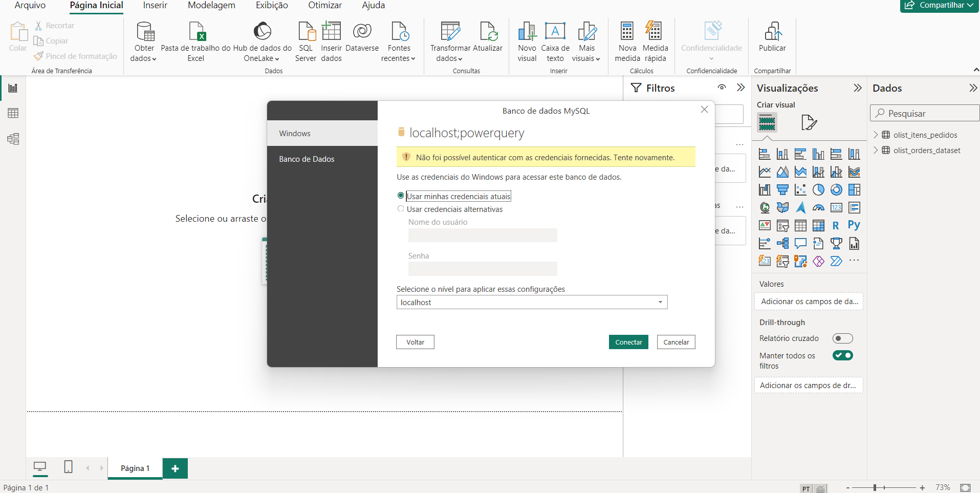Select the gauge visual
This screenshot has width=980, height=493.
tap(818, 208)
